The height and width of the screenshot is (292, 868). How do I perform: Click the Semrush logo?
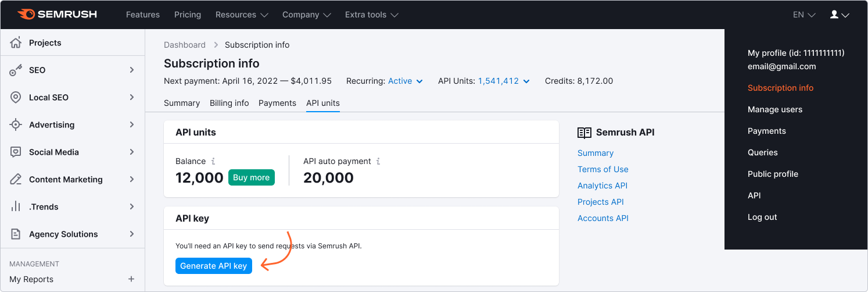click(x=57, y=15)
